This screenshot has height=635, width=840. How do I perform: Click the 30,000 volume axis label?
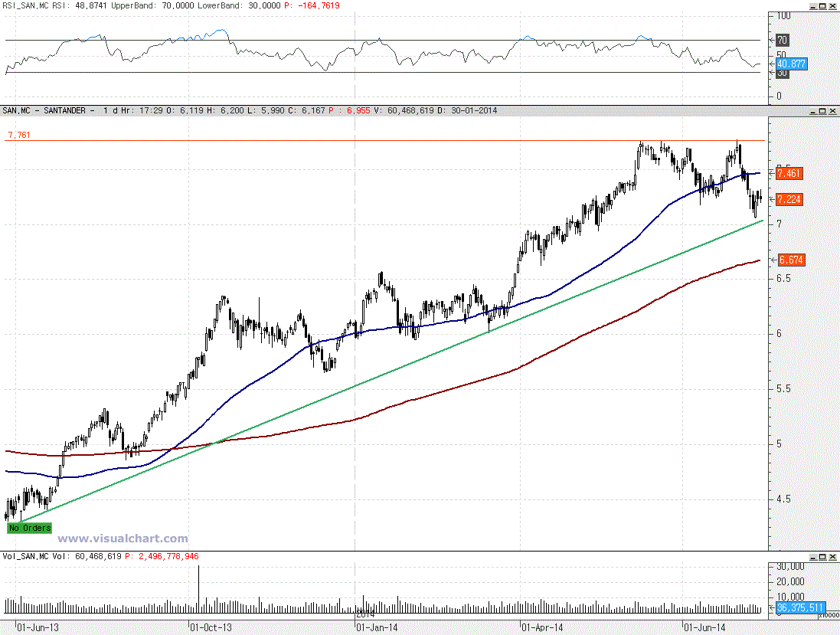pos(790,566)
